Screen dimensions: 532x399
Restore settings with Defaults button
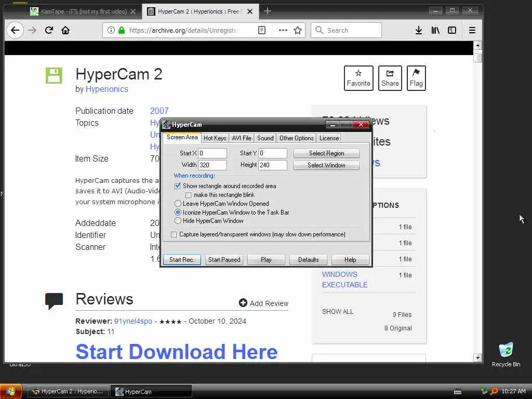pos(308,260)
